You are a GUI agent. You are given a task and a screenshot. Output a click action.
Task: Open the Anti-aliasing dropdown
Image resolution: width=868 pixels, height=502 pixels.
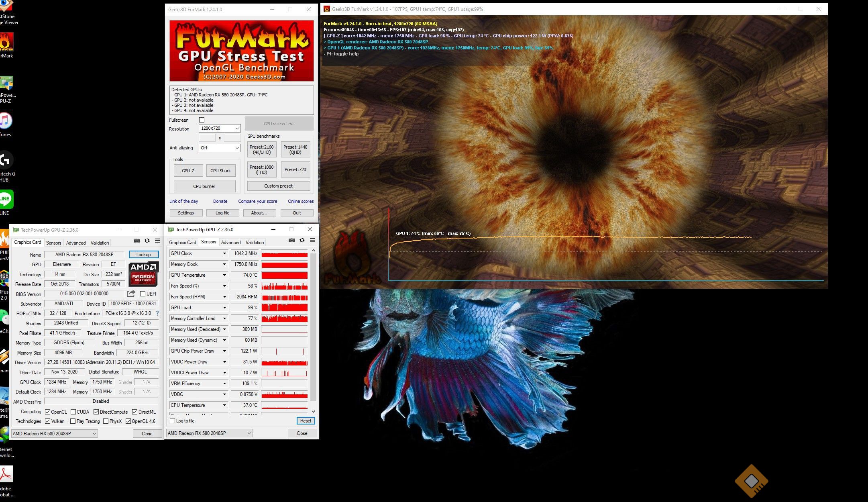(x=220, y=148)
